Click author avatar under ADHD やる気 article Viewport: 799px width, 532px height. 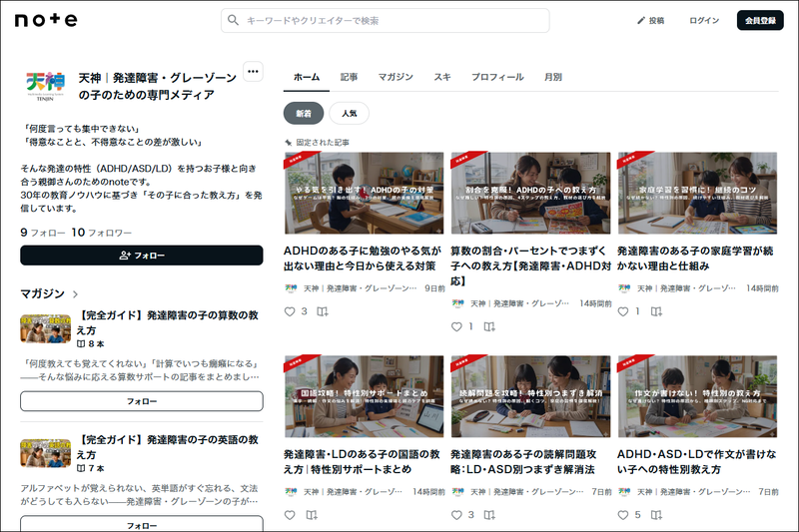click(x=291, y=288)
